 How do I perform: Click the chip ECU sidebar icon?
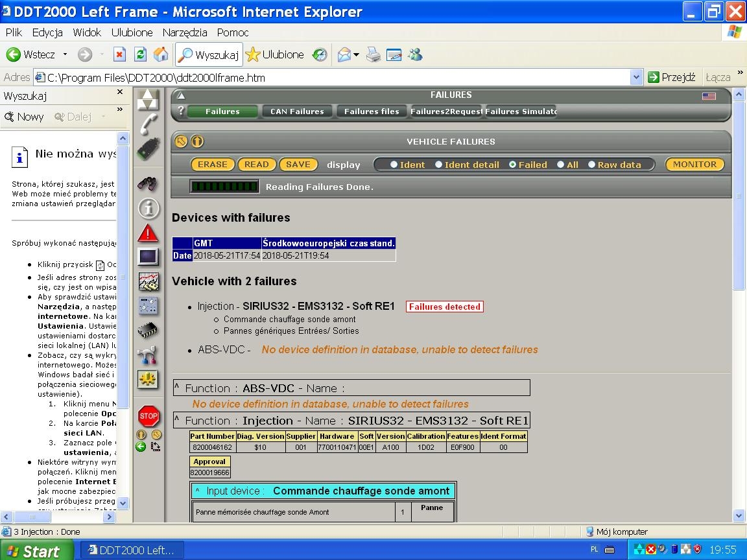[148, 330]
